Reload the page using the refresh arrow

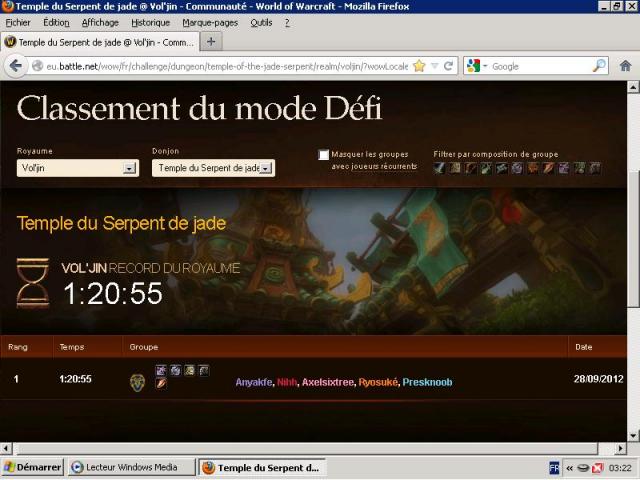click(x=448, y=66)
